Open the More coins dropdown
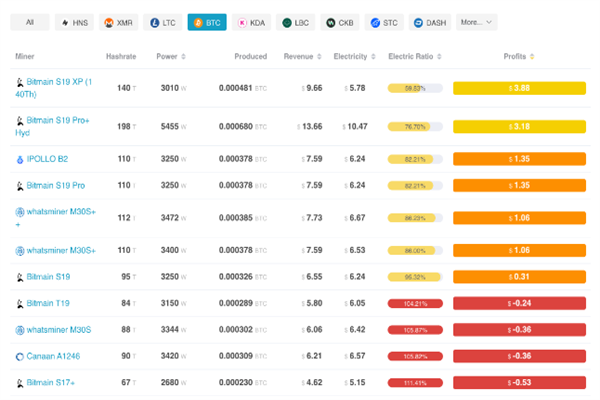Image resolution: width=600 pixels, height=400 pixels. 477,22
